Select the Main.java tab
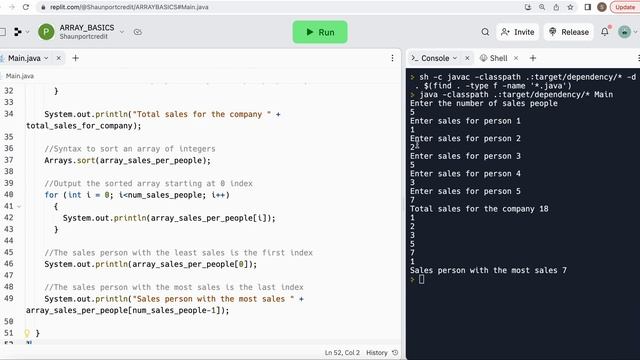Image resolution: width=640 pixels, height=360 pixels. (24, 58)
